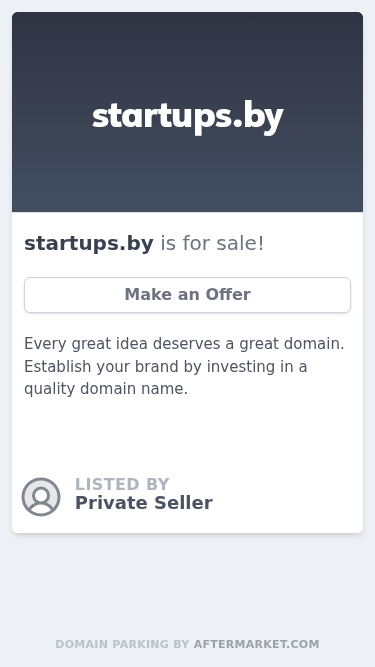Click the dark gradient banner above the title
The height and width of the screenshot is (667, 375).
[x=188, y=55]
